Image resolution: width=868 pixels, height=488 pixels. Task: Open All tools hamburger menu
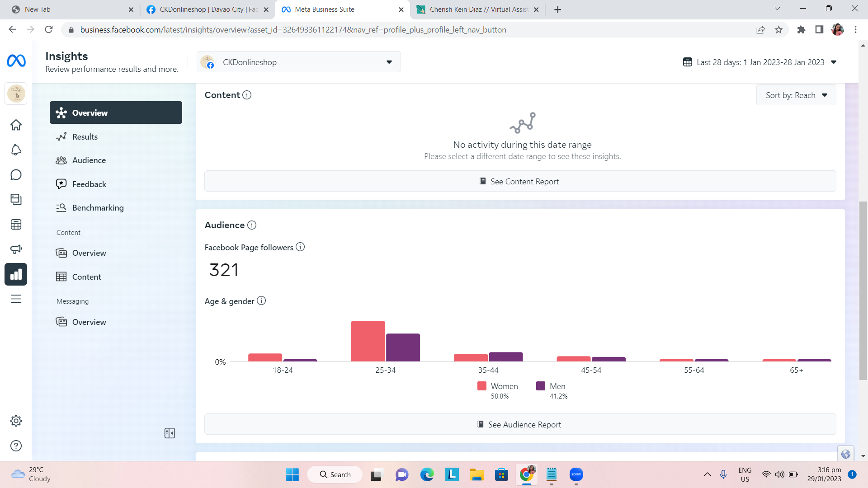coord(16,299)
